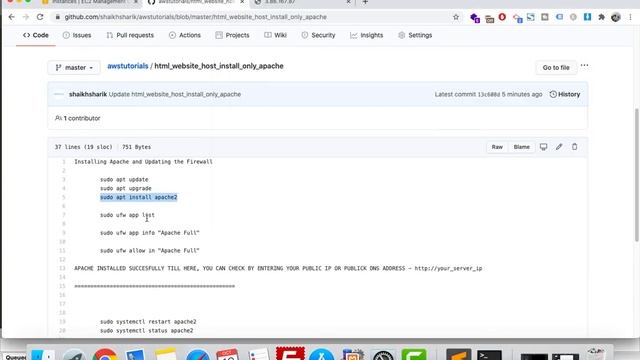
Task: Go back to the previous browser page
Action: point(11,17)
